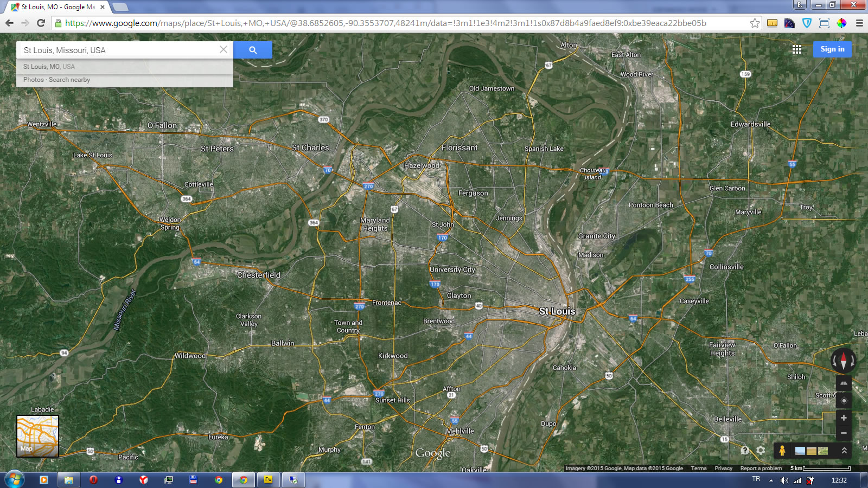Click the Sign in button
The width and height of the screenshot is (868, 488).
(832, 49)
